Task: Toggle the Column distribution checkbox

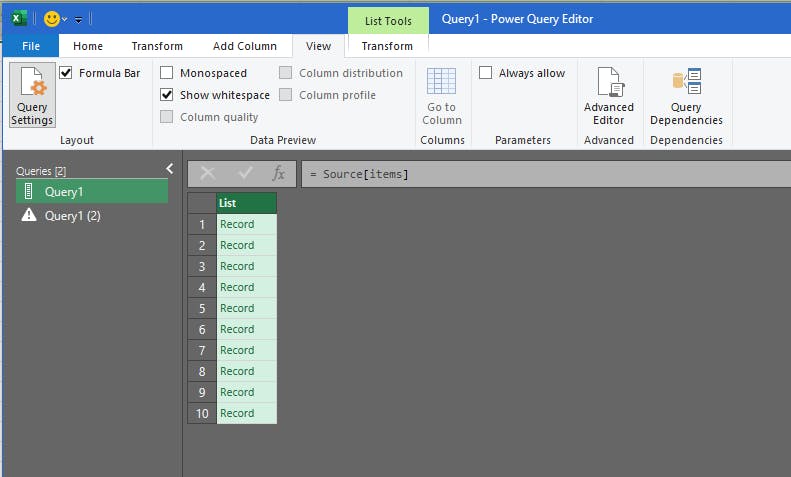Action: coord(286,73)
